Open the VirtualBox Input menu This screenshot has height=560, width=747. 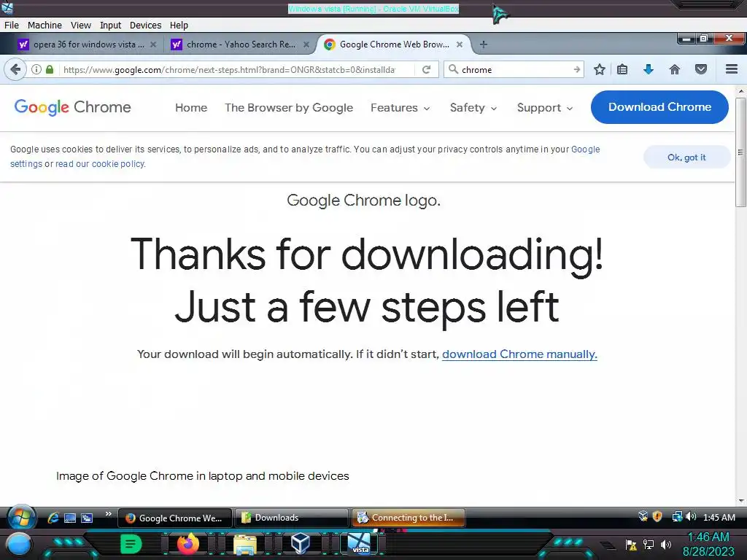[110, 26]
